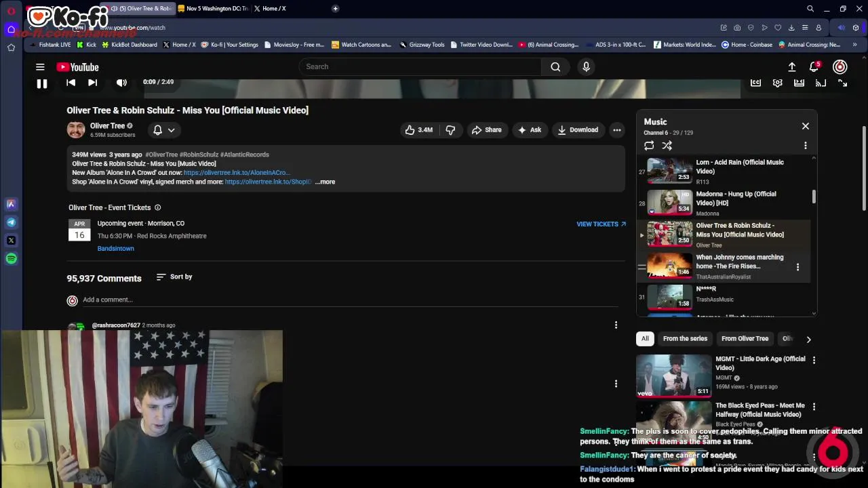Play the N****R video by TrashAssMusic
Screen dimensions: 868x488
tap(724, 297)
